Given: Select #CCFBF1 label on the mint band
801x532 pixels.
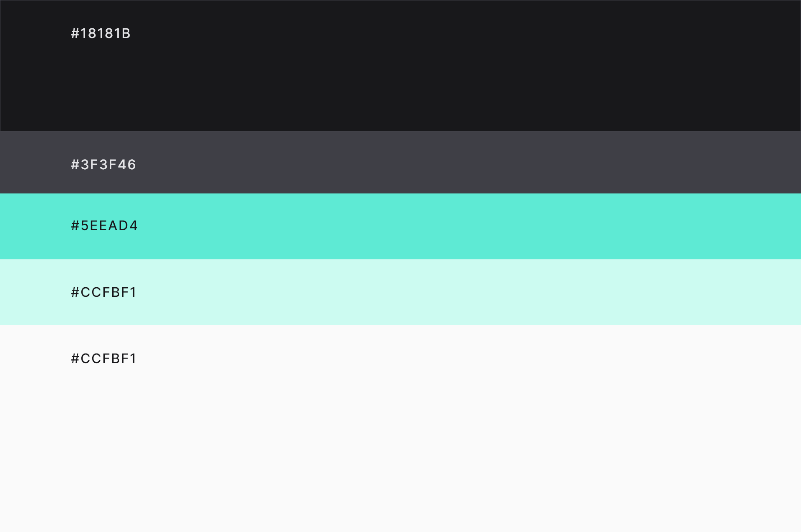Looking at the screenshot, I should pos(103,292).
